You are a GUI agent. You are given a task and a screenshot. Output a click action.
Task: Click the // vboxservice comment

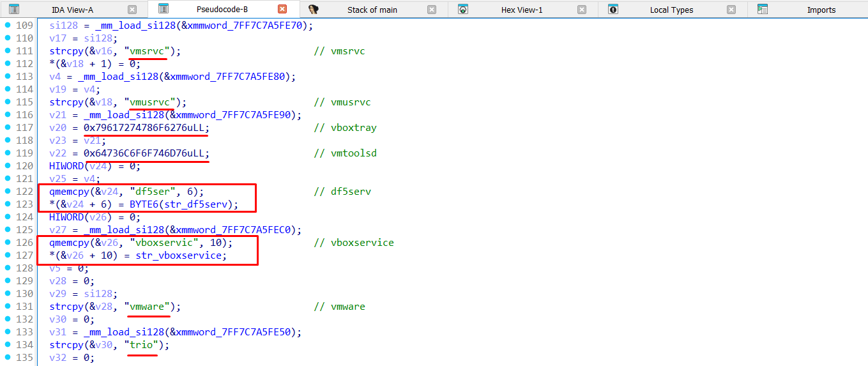click(354, 243)
